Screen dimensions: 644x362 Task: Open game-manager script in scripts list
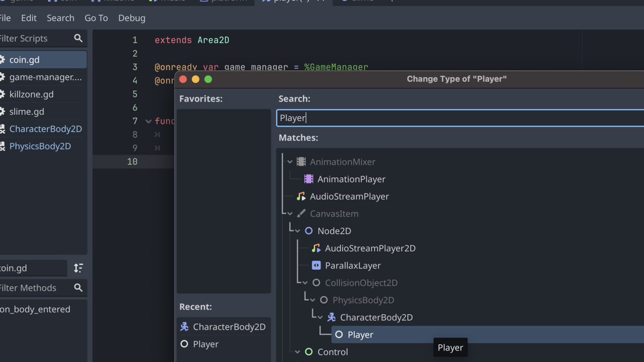tap(43, 77)
